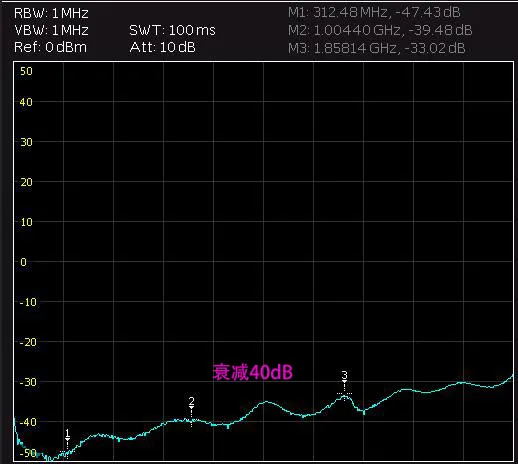518x464 pixels.
Task: Click the -10 y-axis label
Action: coord(28,302)
